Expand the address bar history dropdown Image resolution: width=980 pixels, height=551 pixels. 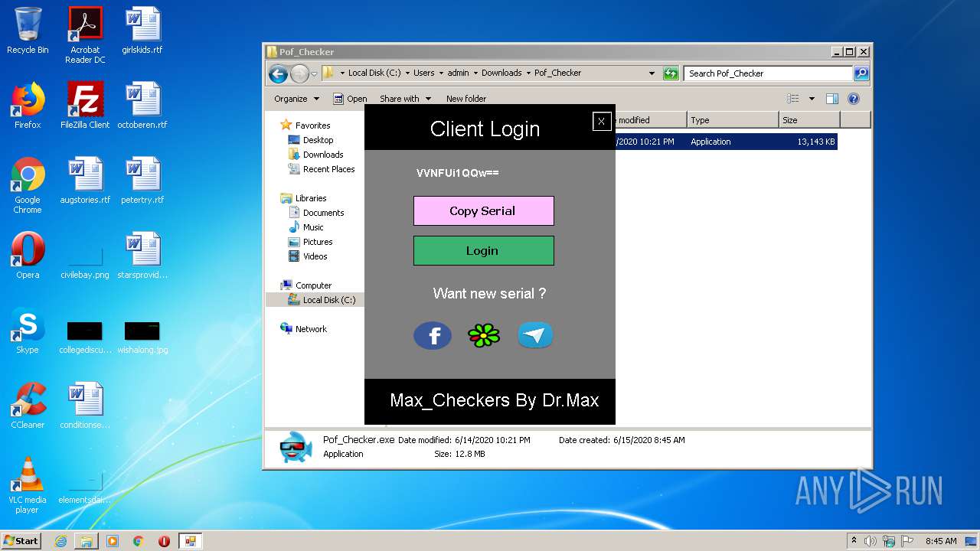point(652,73)
